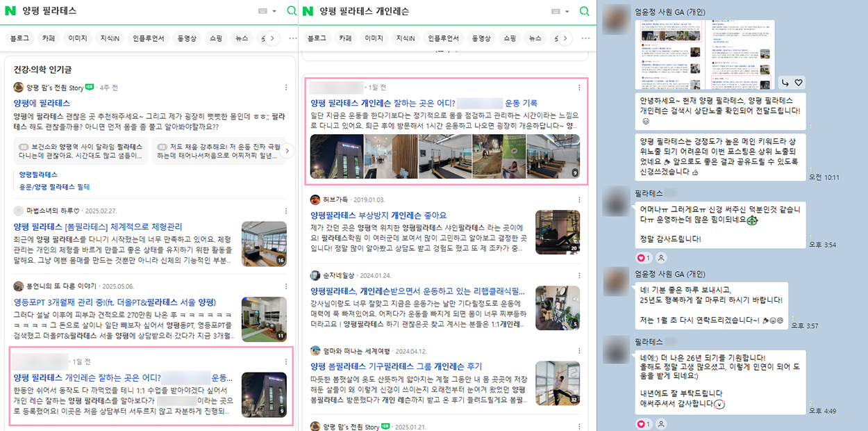
Task: Switch to 쇼핑 tab in '양평 필라테스 개인레슨' panel
Action: point(510,38)
